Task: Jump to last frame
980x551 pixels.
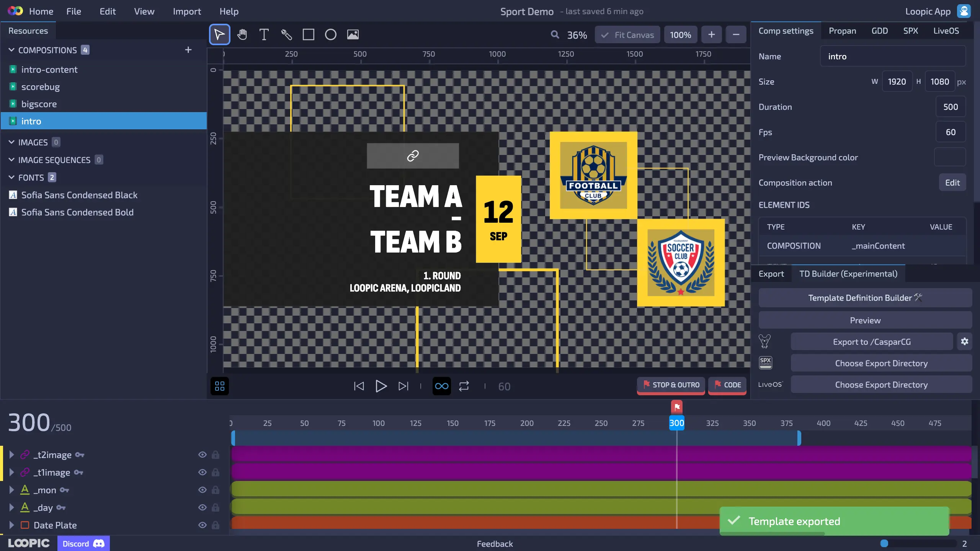Action: 403,386
